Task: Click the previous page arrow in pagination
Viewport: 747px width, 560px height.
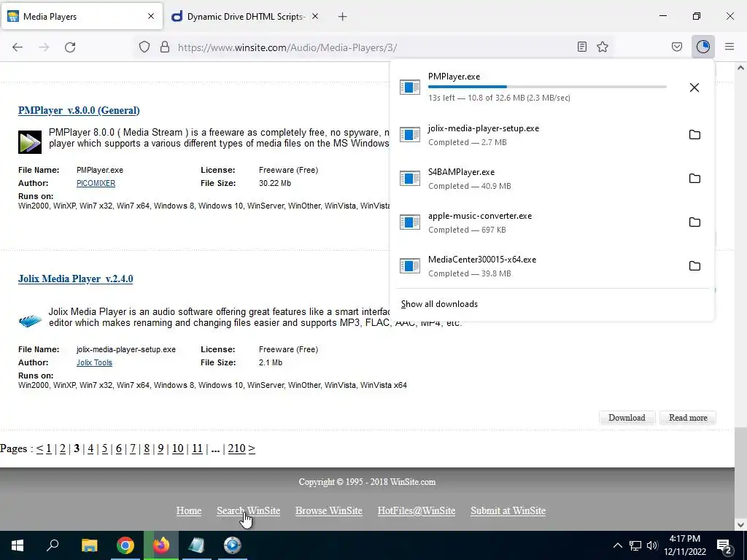Action: [x=39, y=448]
